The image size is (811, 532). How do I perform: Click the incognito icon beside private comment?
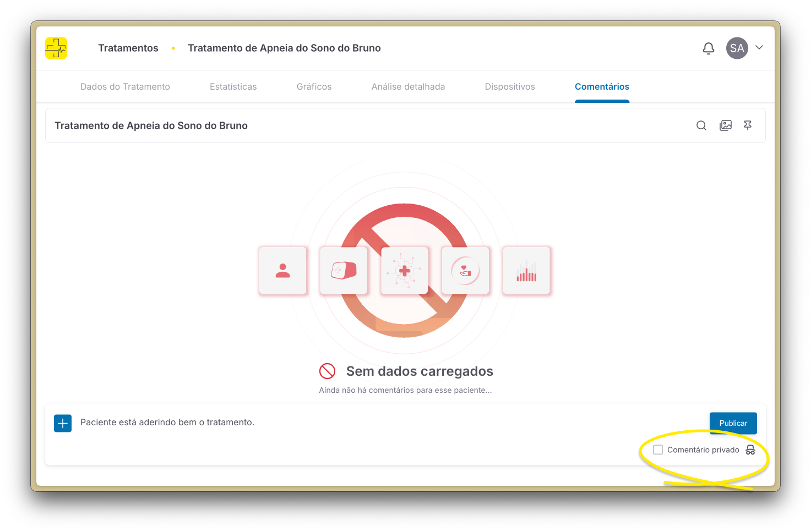pyautogui.click(x=750, y=450)
